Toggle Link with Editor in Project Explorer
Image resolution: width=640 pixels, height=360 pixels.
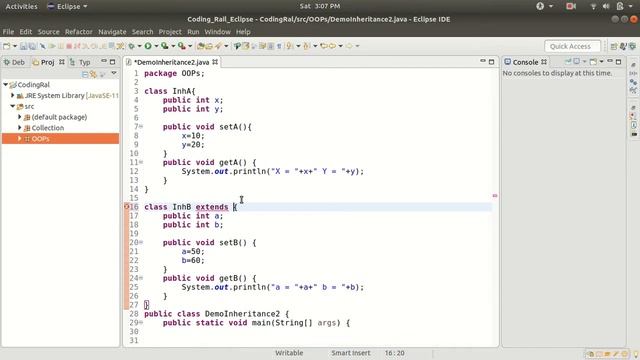[x=93, y=74]
